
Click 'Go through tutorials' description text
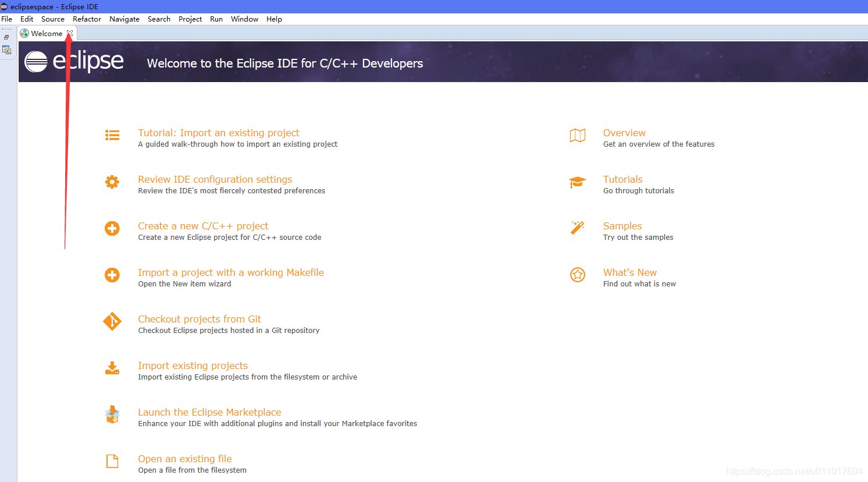click(639, 191)
